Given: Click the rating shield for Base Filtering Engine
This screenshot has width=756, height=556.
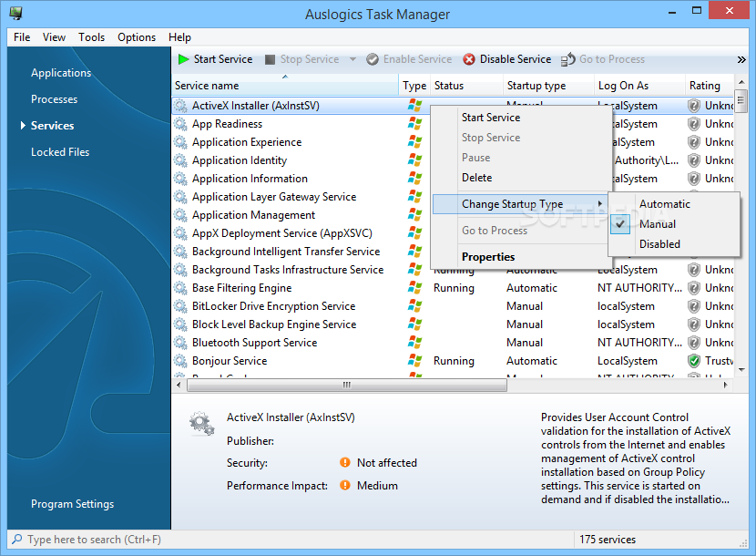Looking at the screenshot, I should [x=694, y=288].
